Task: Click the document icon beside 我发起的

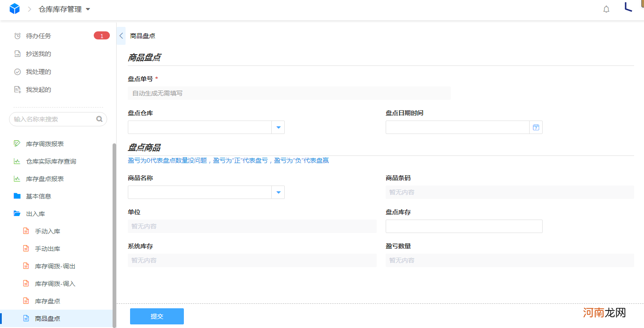Action: (17, 90)
